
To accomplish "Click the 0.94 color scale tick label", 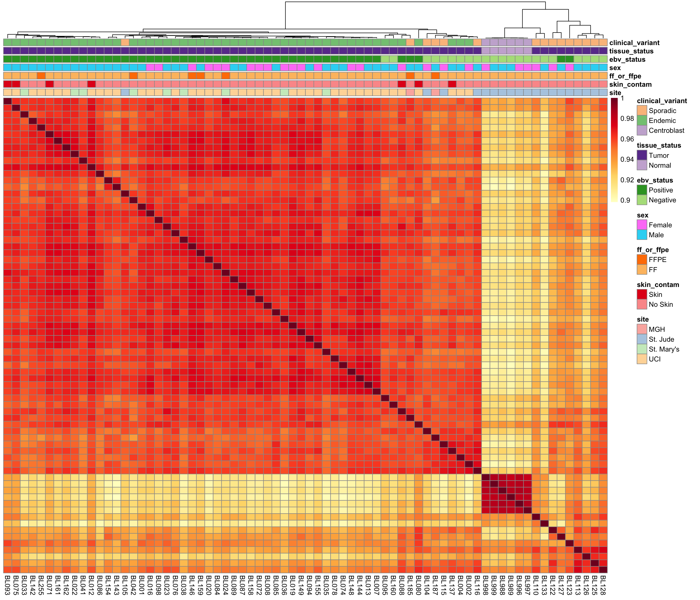I will click(627, 159).
